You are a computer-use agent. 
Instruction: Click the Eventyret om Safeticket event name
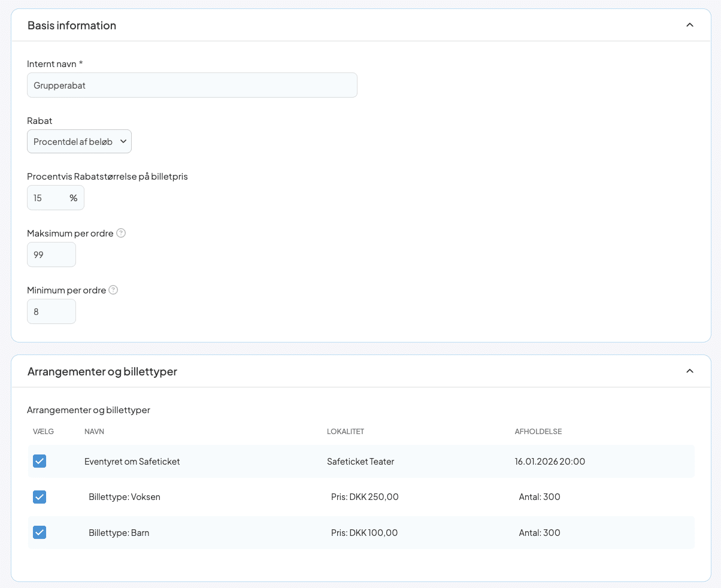pos(132,461)
